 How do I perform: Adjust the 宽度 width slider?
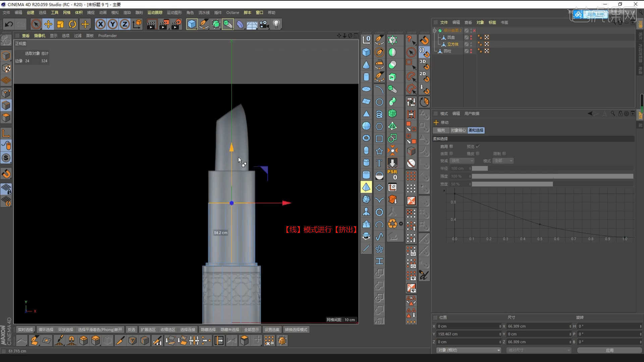point(552,184)
